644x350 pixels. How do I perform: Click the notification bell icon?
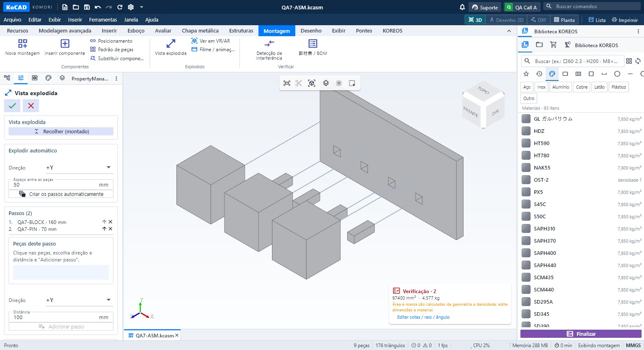tap(462, 7)
